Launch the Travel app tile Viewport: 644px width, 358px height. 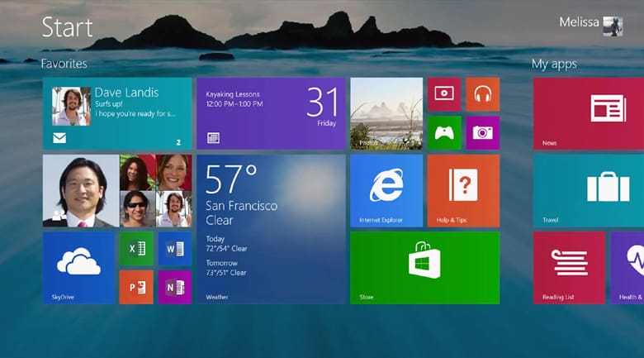[589, 190]
